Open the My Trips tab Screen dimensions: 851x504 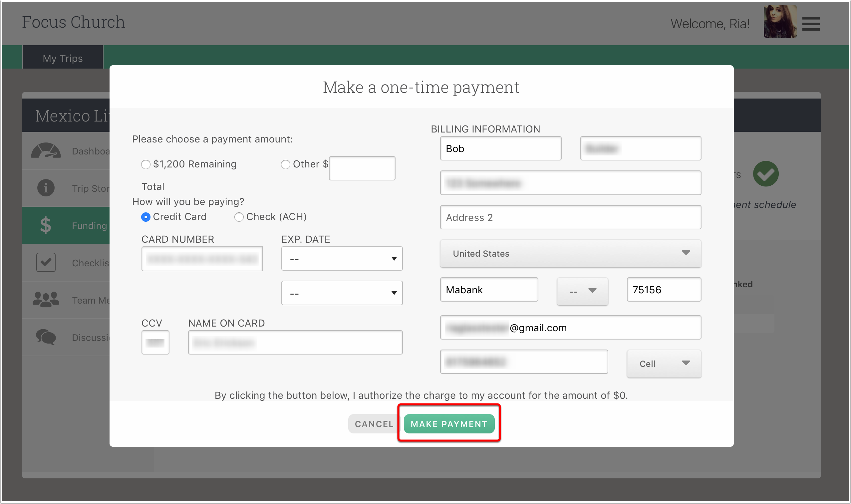tap(63, 58)
